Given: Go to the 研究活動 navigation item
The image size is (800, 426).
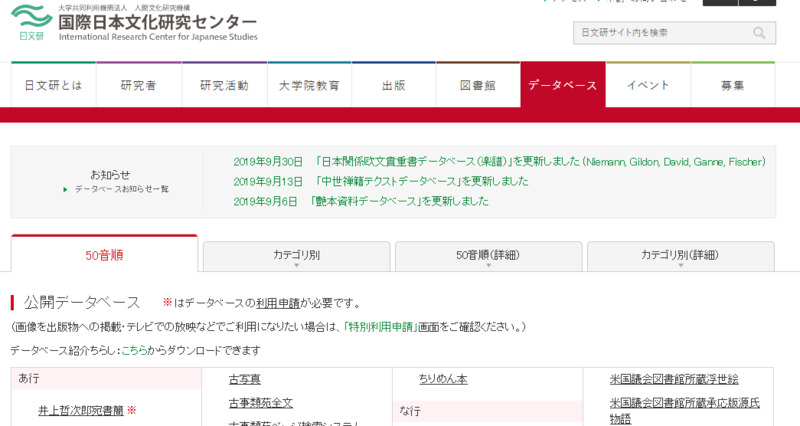Looking at the screenshot, I should [224, 86].
